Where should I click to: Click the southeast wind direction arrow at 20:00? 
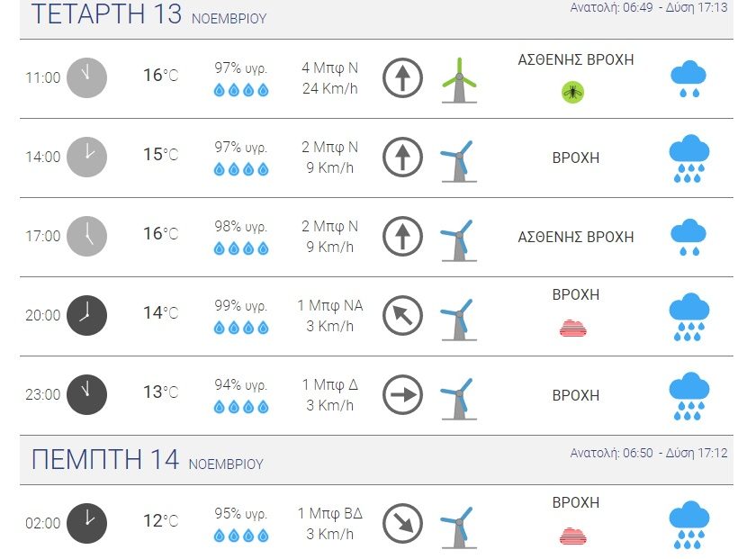point(402,316)
